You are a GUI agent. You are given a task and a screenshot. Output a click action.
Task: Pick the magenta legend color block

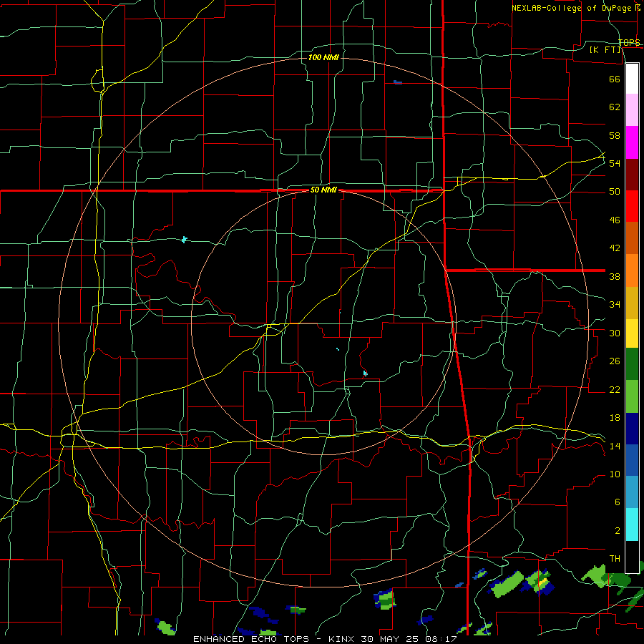(632, 142)
